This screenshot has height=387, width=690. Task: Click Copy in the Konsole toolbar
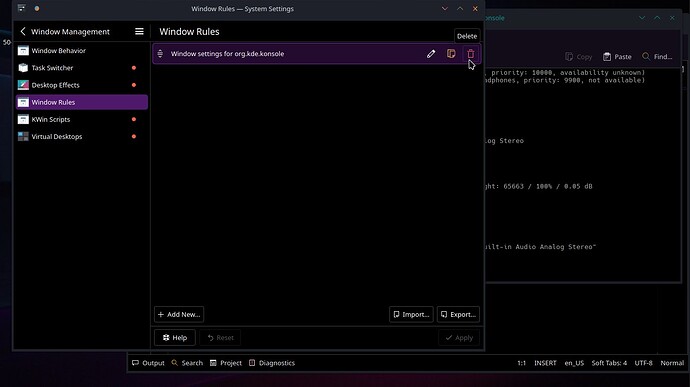578,57
